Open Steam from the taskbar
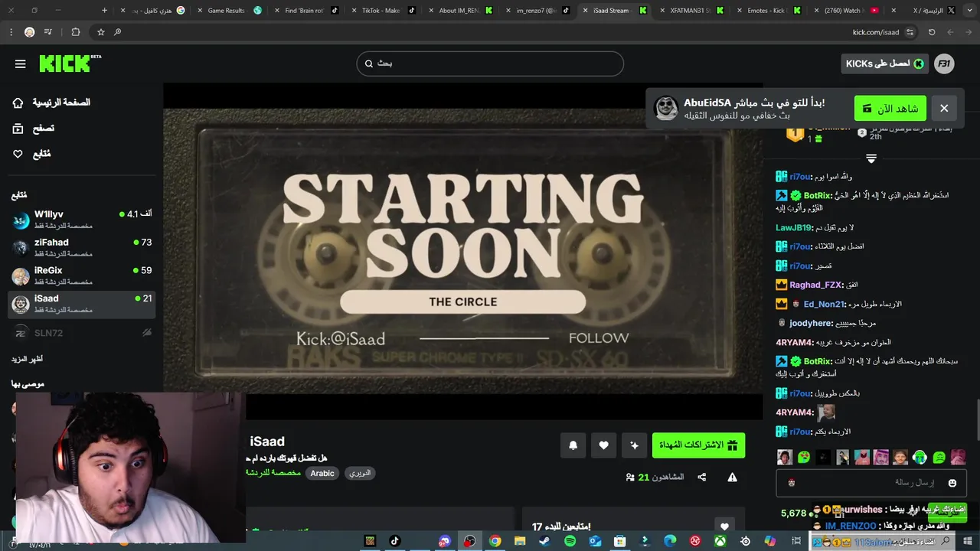980x551 pixels. pos(544,541)
